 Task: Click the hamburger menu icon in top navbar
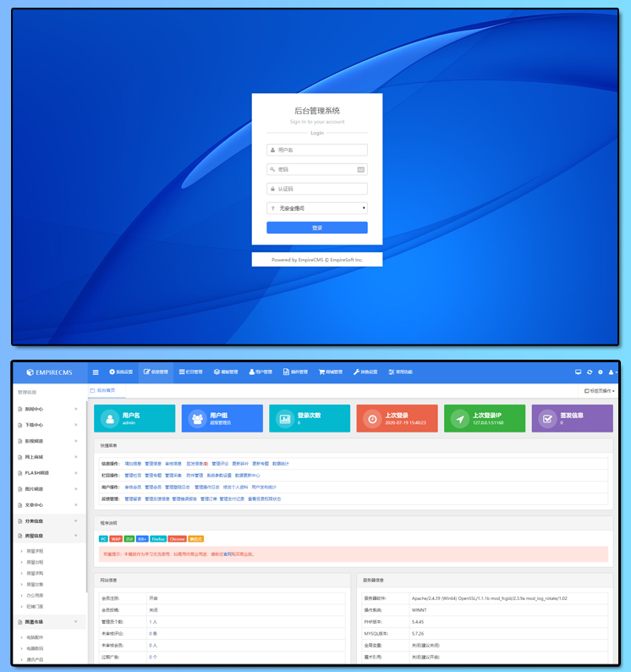point(96,372)
